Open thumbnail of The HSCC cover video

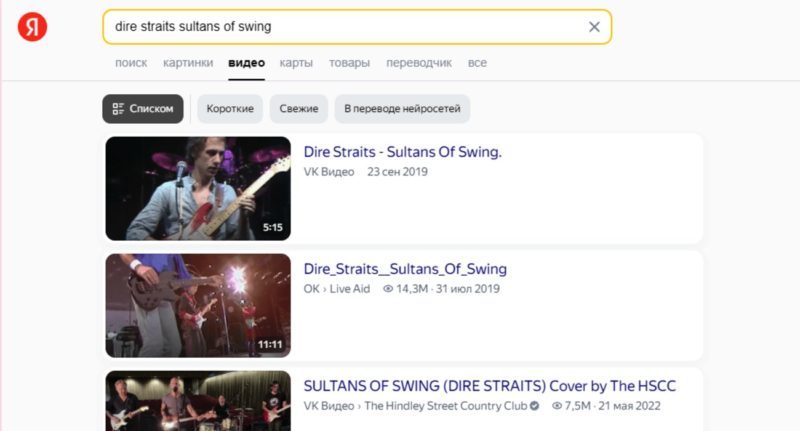click(x=198, y=401)
